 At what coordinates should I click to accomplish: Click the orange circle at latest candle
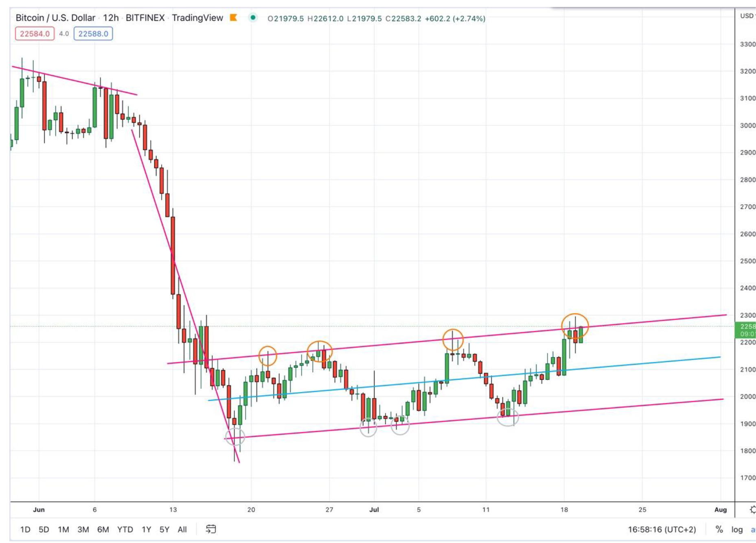(575, 326)
